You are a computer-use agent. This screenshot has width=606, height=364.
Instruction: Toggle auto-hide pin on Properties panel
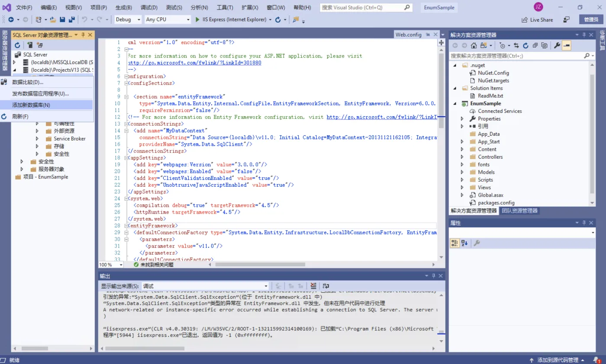[583, 223]
